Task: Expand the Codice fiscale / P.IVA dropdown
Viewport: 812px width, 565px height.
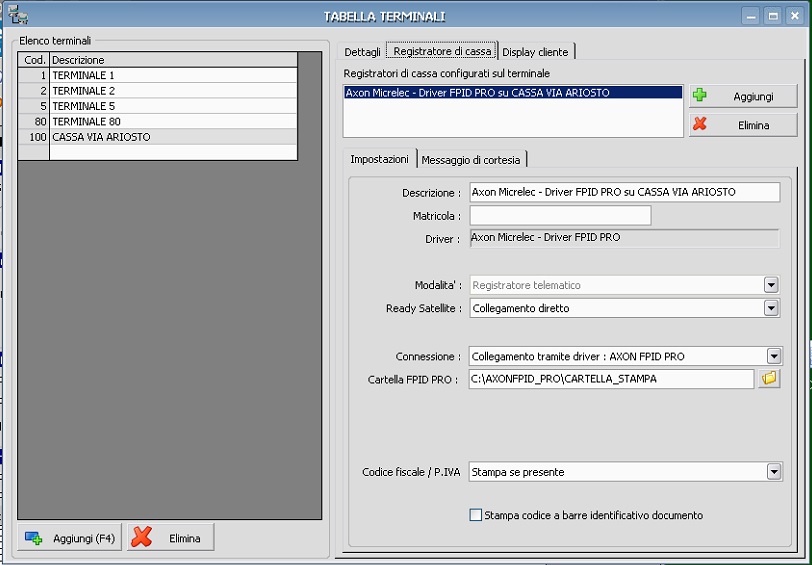Action: [x=774, y=472]
